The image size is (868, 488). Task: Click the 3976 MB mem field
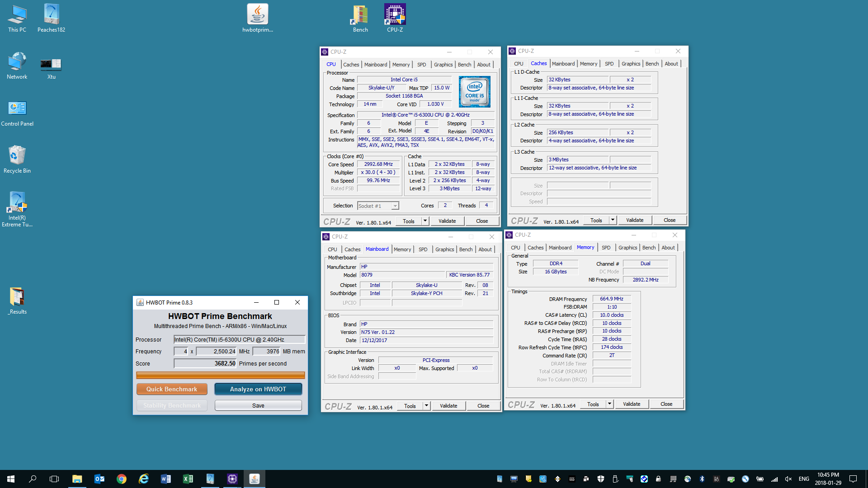pos(267,351)
